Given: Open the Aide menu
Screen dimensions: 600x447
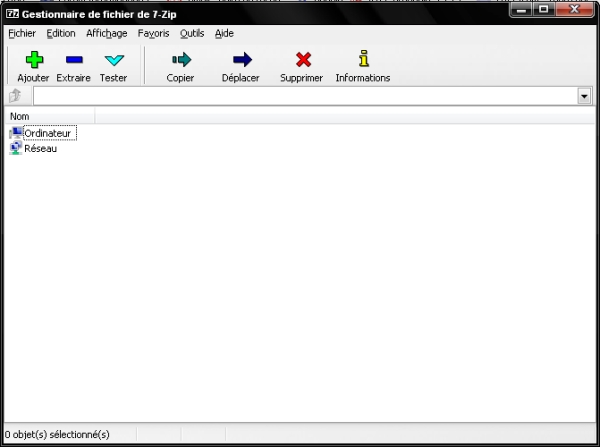Looking at the screenshot, I should (224, 33).
